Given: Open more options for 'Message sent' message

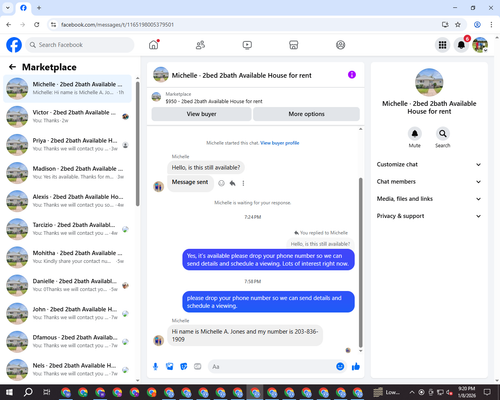Looking at the screenshot, I should click(x=243, y=183).
